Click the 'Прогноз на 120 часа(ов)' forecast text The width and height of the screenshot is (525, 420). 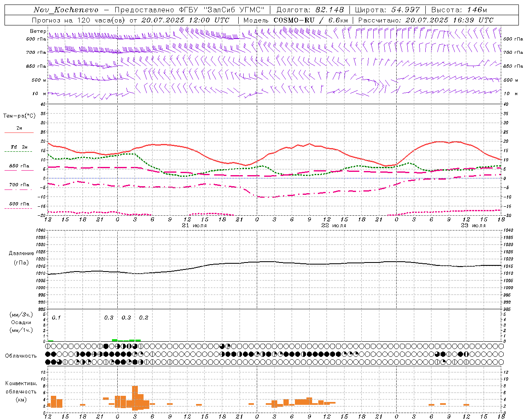(79, 20)
